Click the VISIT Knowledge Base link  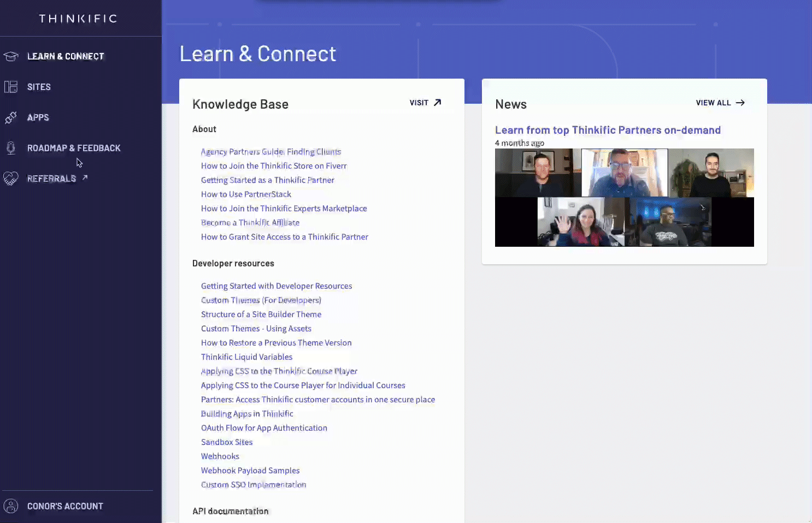426,103
